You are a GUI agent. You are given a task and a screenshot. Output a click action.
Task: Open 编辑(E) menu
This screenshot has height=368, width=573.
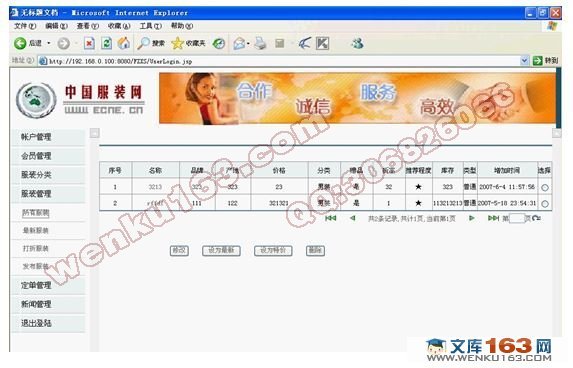tap(56, 26)
